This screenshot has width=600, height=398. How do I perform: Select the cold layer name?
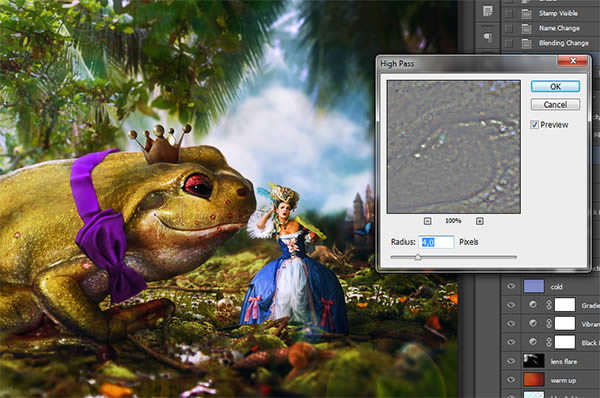[x=556, y=287]
